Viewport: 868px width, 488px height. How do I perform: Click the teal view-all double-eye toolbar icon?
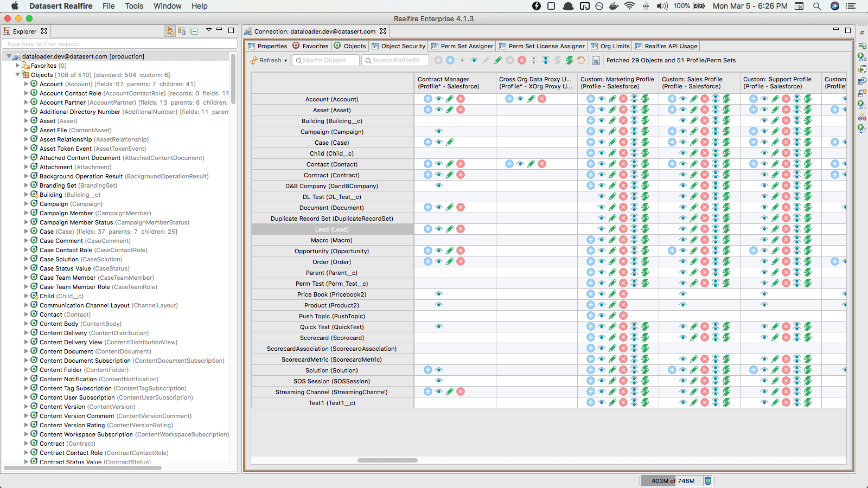tap(546, 60)
